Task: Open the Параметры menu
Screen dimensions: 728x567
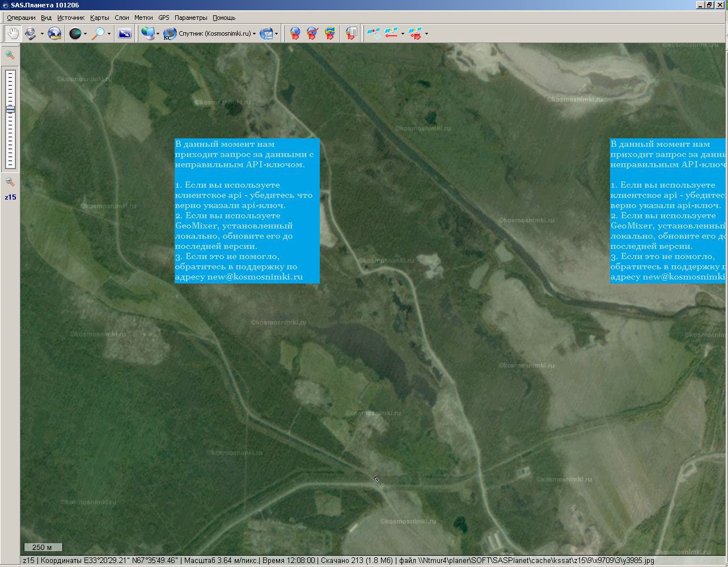Action: 191,18
